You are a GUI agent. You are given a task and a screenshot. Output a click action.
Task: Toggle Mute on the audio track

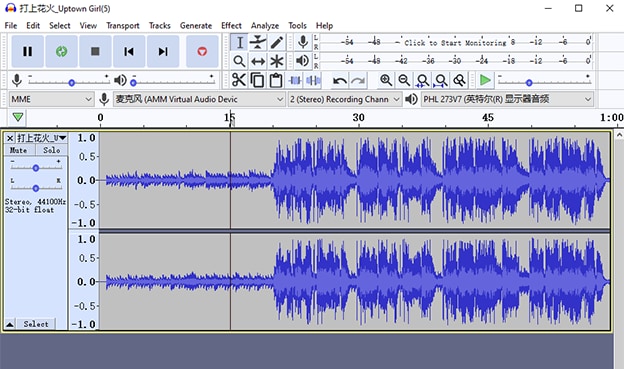pyautogui.click(x=19, y=150)
